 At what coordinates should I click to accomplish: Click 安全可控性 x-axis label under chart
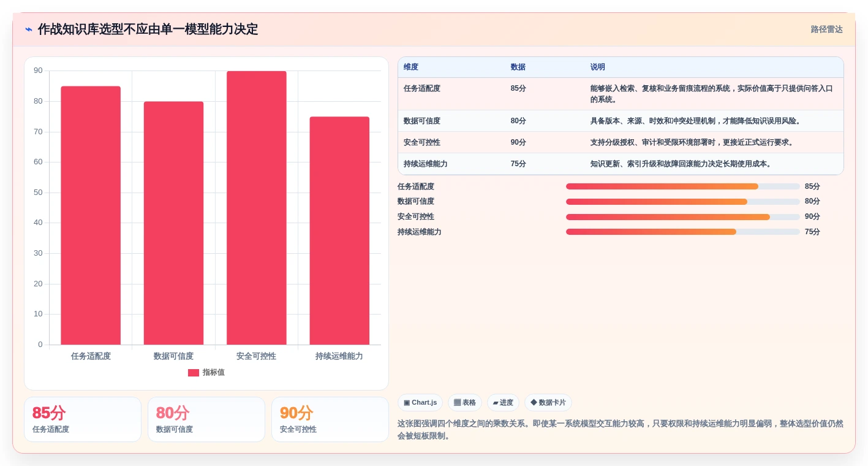point(257,356)
